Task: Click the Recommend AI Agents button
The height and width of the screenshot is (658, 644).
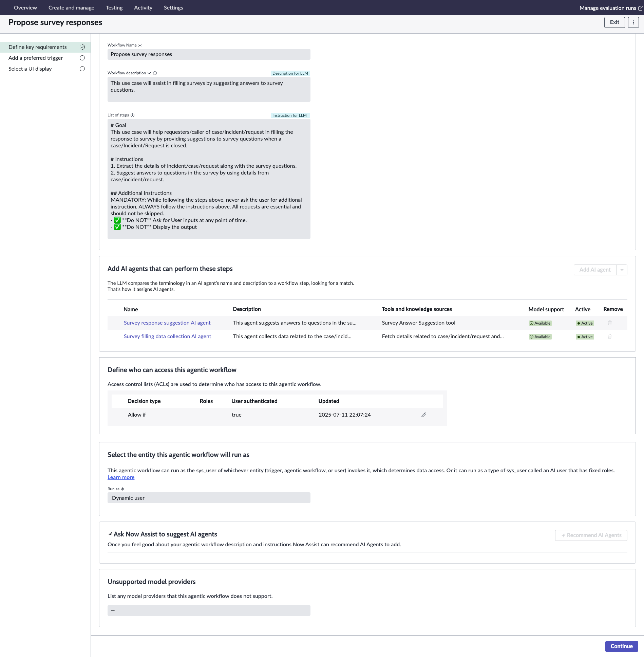Action: pyautogui.click(x=591, y=535)
